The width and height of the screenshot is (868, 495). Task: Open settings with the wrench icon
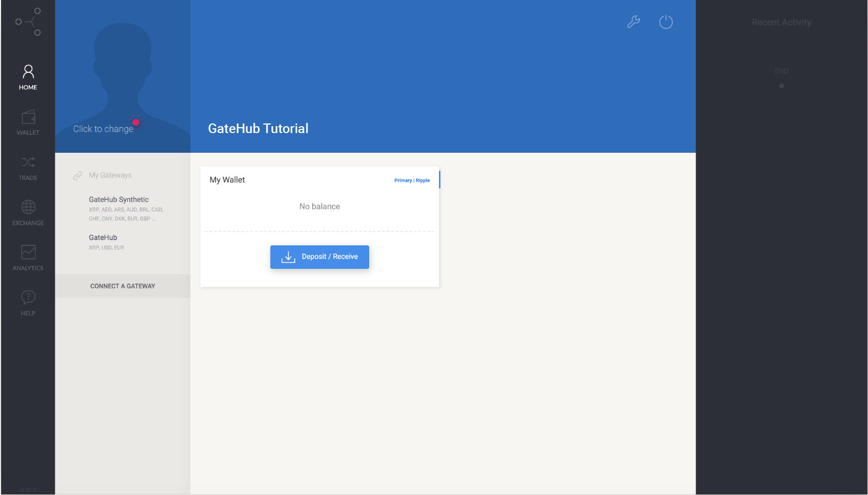[633, 22]
